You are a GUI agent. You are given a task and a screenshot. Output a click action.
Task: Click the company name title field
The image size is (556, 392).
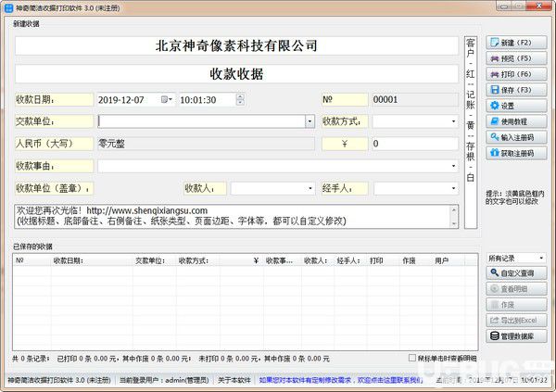pos(236,45)
